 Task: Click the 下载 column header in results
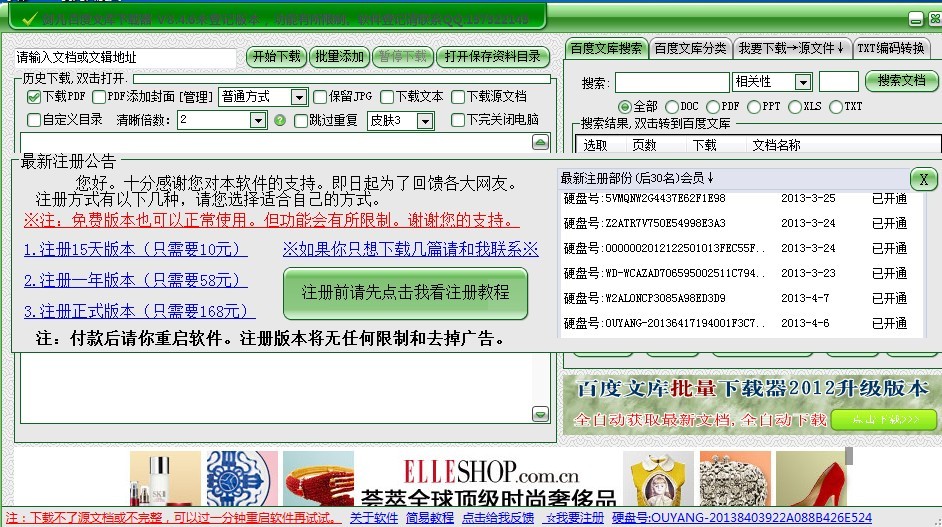[x=705, y=145]
